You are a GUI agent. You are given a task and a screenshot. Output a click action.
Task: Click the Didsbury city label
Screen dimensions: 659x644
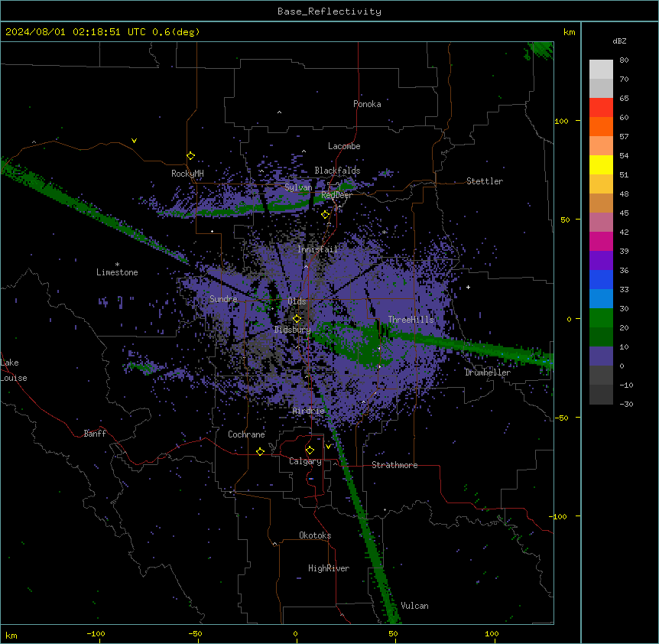click(x=293, y=330)
